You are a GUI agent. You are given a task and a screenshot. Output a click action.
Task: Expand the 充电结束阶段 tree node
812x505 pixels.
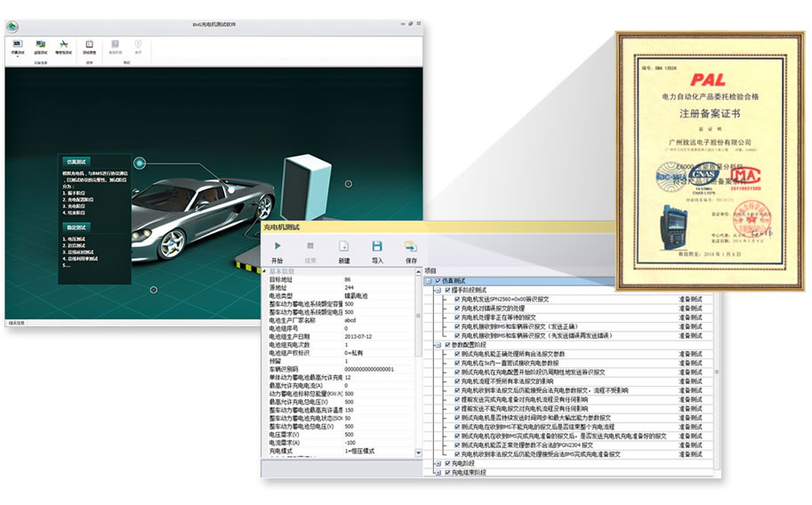[x=437, y=472]
